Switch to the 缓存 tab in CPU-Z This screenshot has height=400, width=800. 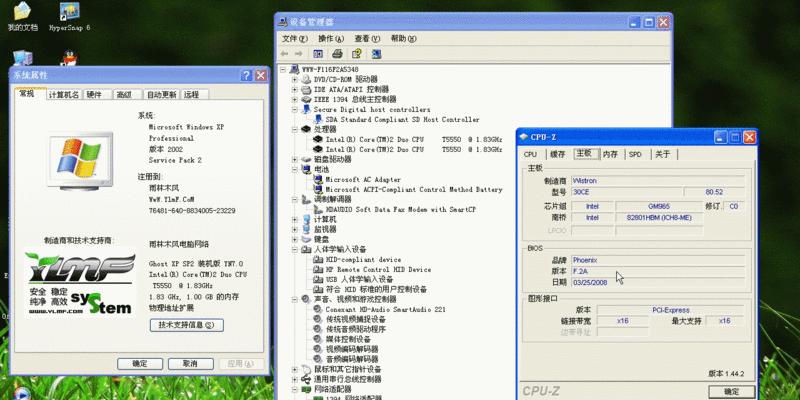pyautogui.click(x=558, y=154)
